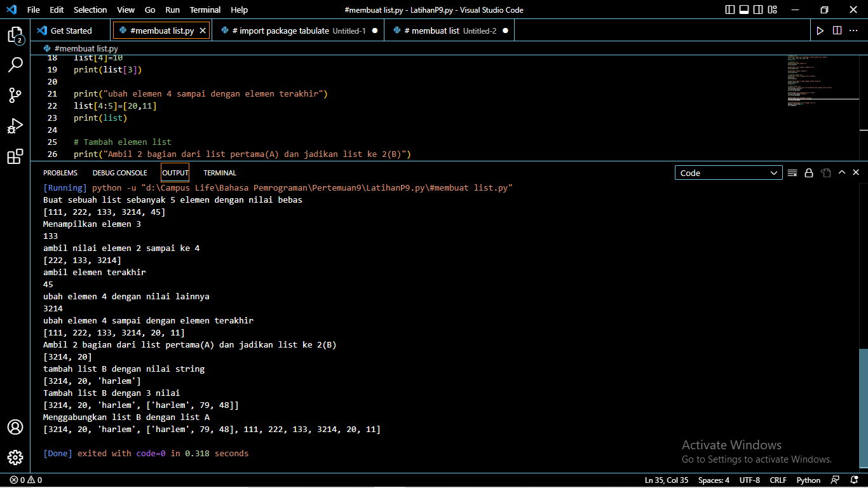Open the output channel dropdown showing Code

pos(729,173)
